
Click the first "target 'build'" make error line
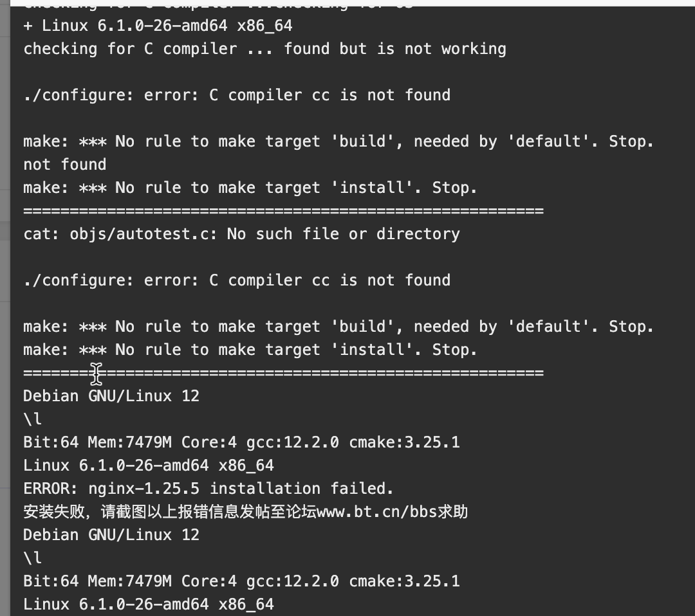coord(338,141)
